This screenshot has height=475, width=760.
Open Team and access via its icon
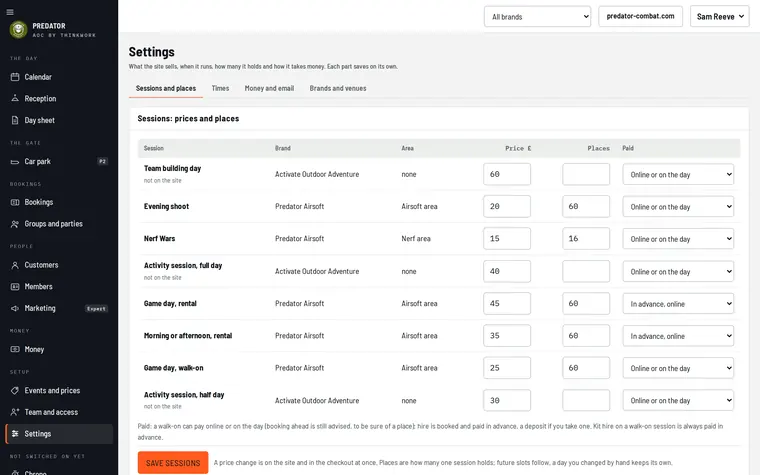point(15,412)
